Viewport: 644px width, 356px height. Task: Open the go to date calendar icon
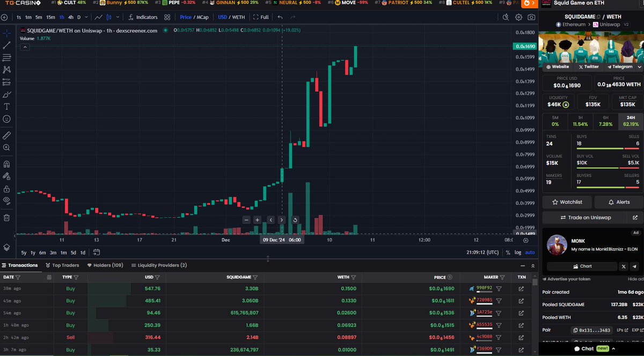[x=96, y=252]
